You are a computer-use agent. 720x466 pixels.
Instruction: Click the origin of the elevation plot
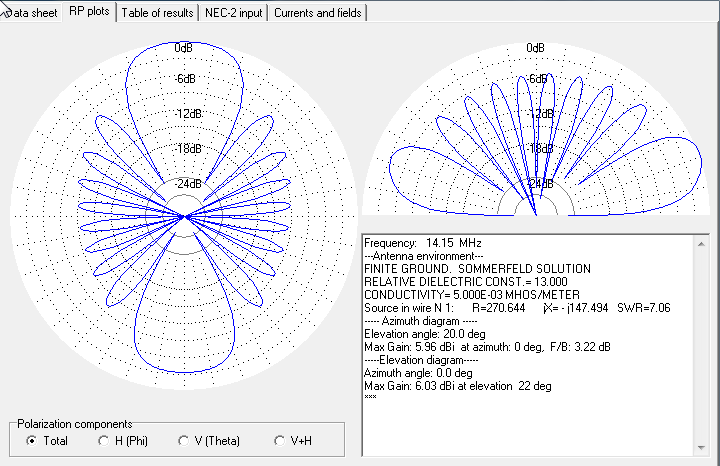click(x=535, y=214)
